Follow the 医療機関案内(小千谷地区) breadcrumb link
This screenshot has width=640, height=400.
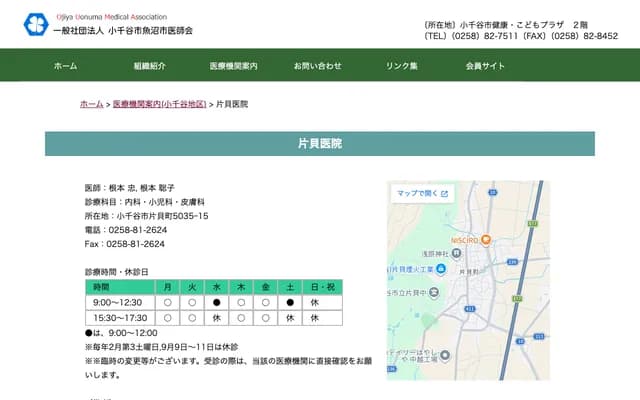159,104
